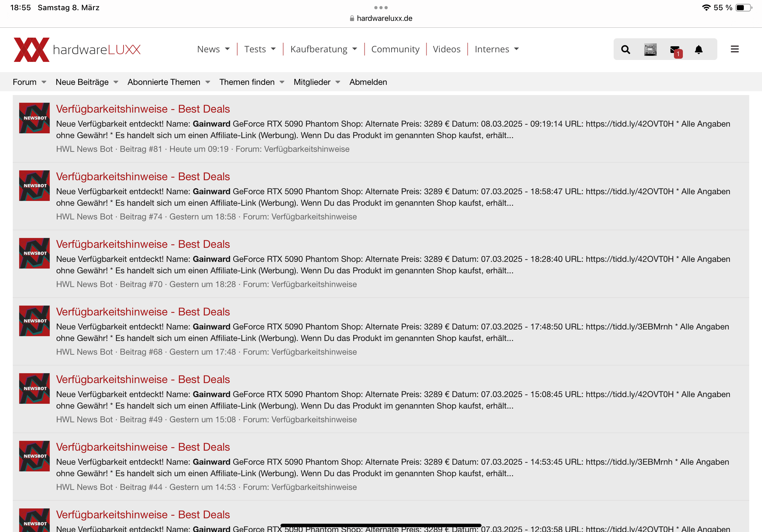Expand the Neue Beiträge dropdown arrow
The image size is (762, 532).
116,82
